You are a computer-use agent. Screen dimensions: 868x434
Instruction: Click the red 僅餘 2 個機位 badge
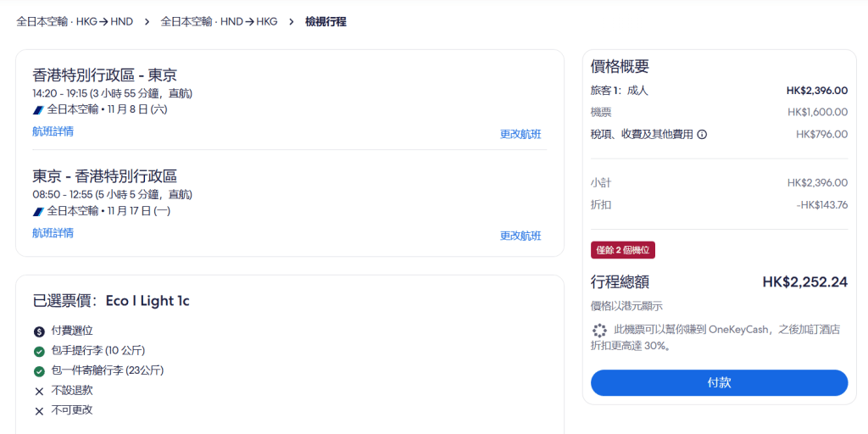(x=623, y=250)
